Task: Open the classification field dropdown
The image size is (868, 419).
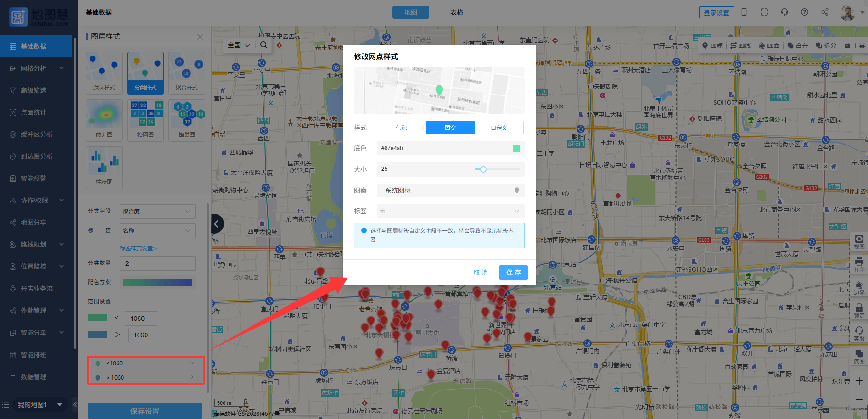Action: click(x=157, y=212)
